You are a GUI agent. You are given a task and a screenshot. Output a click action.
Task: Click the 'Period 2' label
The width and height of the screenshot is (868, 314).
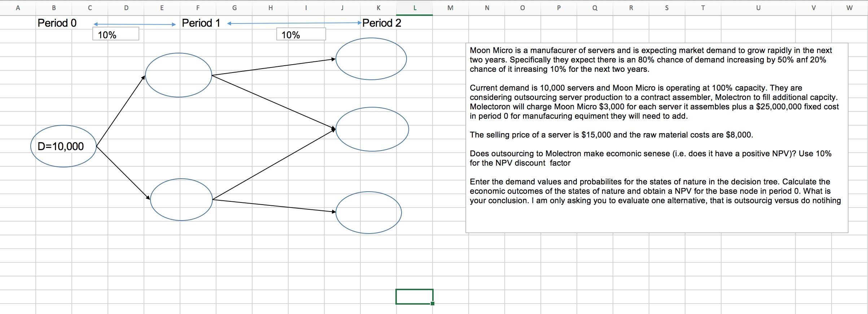[x=382, y=23]
